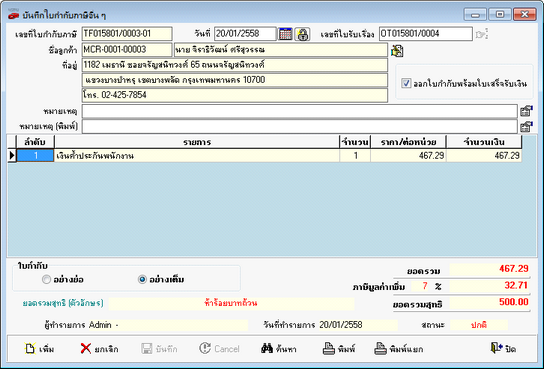
Task: Select the อย่างย่อ radio button
Action: (46, 279)
